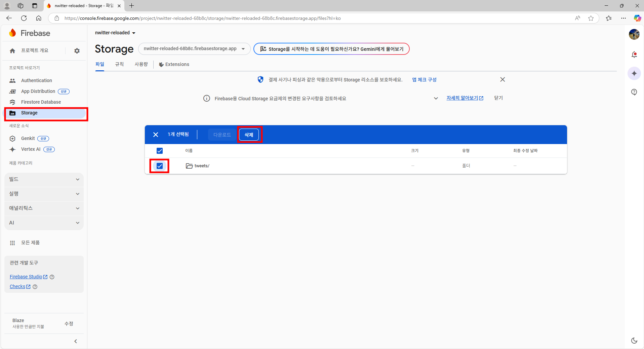This screenshot has width=644, height=349.
Task: Open a new browser tab
Action: [132, 6]
